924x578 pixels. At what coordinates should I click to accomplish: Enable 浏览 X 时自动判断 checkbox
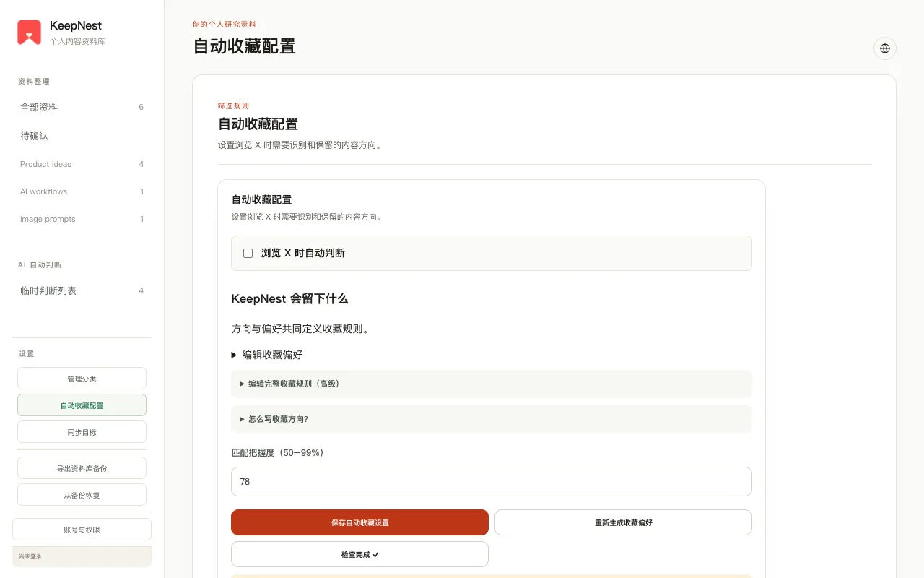tap(248, 254)
